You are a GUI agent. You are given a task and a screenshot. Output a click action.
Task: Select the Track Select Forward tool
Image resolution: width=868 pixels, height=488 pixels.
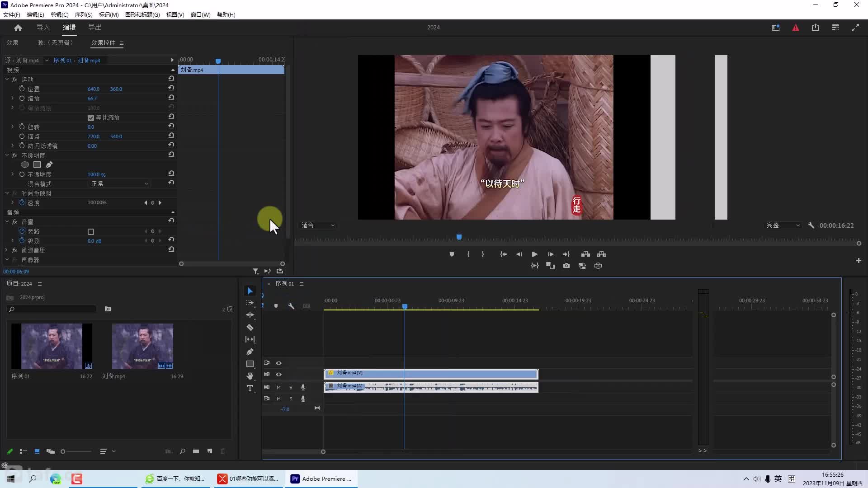coord(250,303)
